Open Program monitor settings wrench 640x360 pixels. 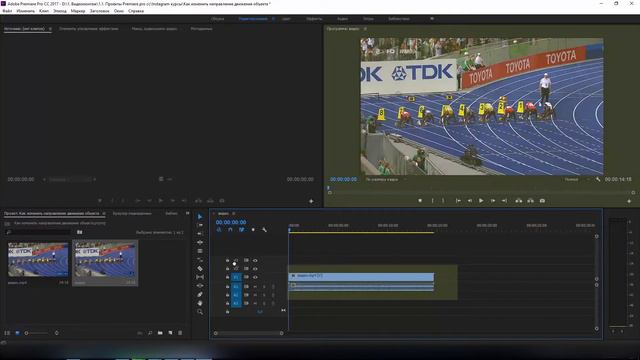(x=598, y=180)
